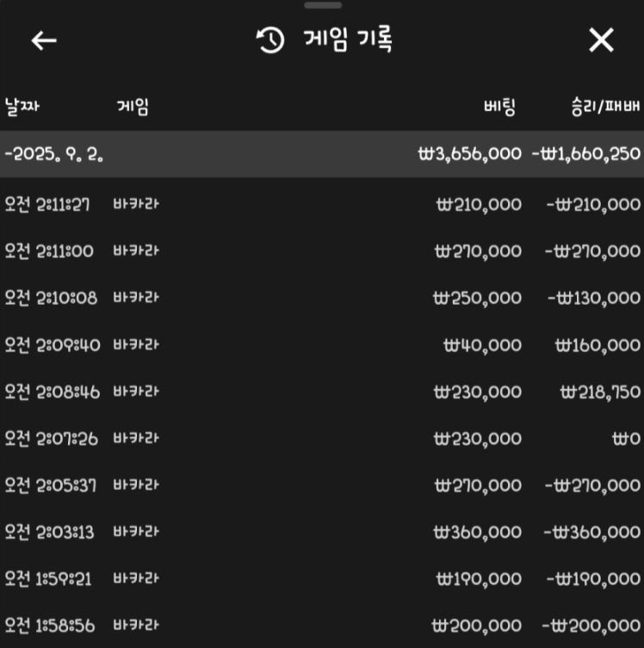The height and width of the screenshot is (648, 644).
Task: Open the 오전 2:11:00 baccarat record
Action: click(x=322, y=250)
